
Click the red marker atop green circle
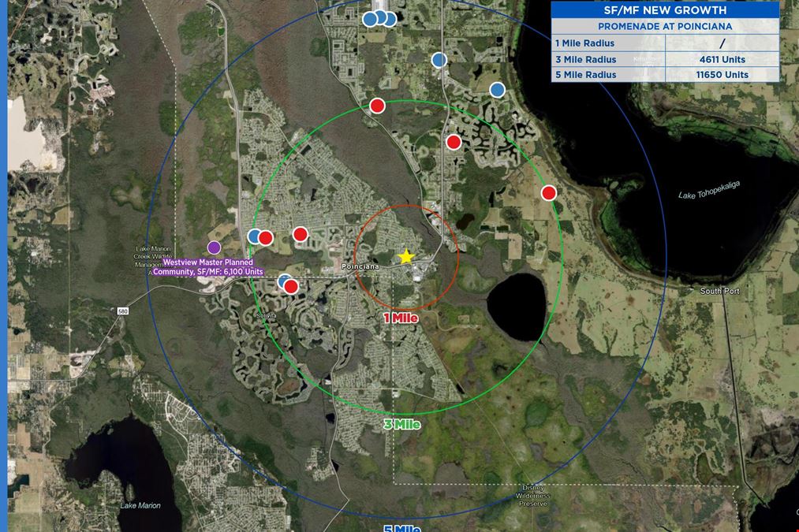pyautogui.click(x=377, y=106)
